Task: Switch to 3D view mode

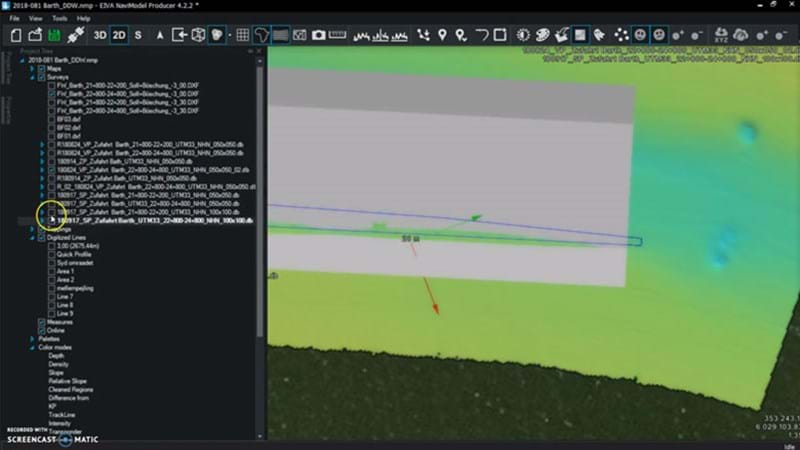Action: [x=100, y=35]
